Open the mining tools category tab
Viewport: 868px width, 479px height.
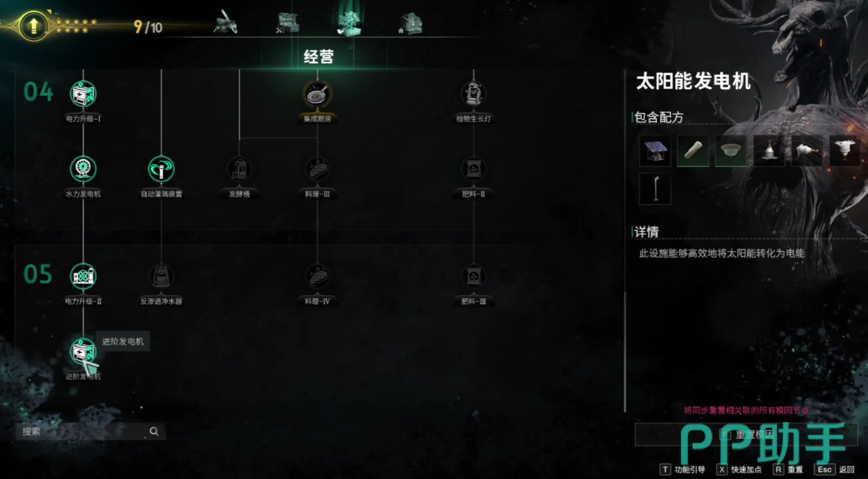click(226, 23)
